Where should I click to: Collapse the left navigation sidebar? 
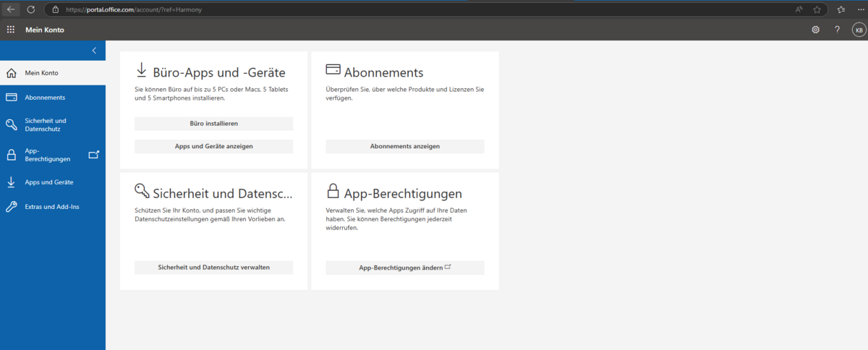[94, 51]
